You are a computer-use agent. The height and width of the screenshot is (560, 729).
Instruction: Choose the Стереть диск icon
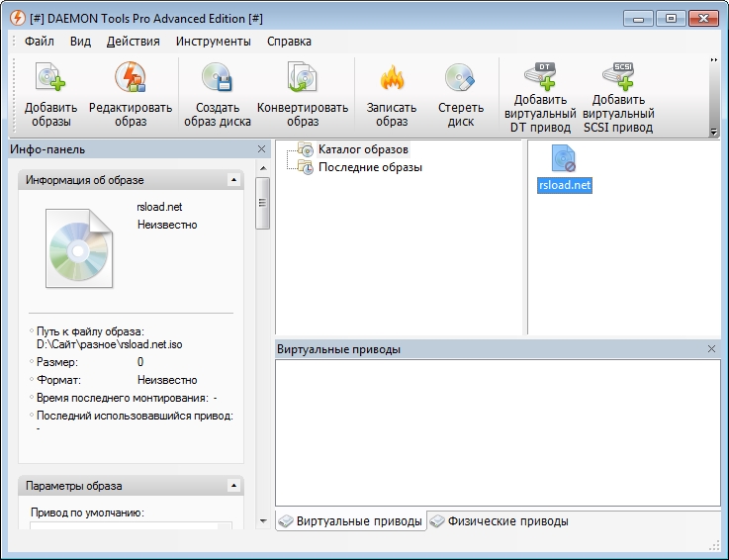point(460,79)
